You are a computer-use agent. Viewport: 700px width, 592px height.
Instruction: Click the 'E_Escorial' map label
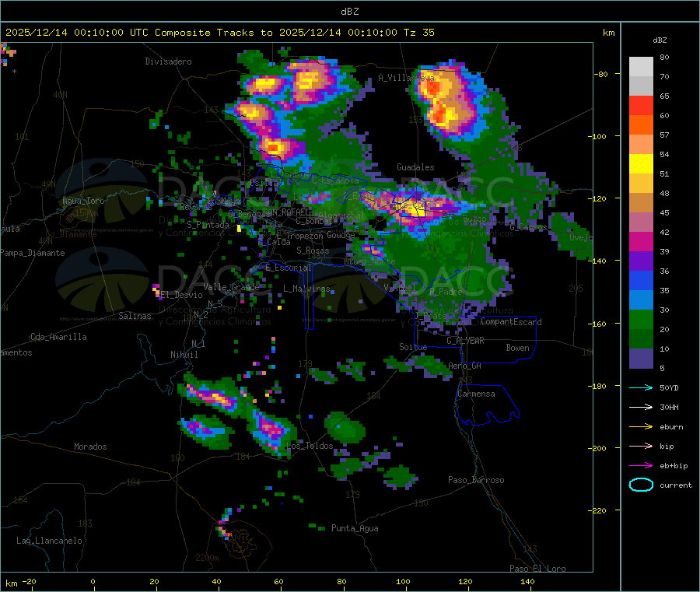[x=289, y=268]
